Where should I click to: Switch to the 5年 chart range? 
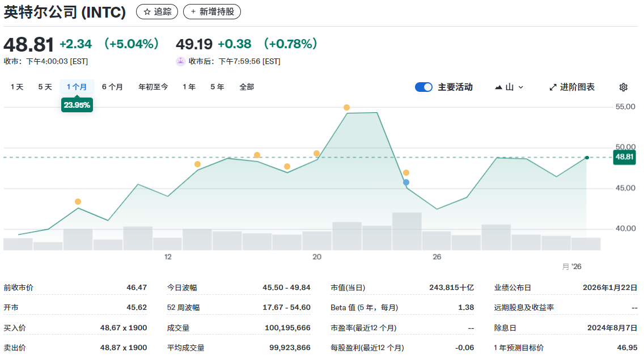[217, 87]
